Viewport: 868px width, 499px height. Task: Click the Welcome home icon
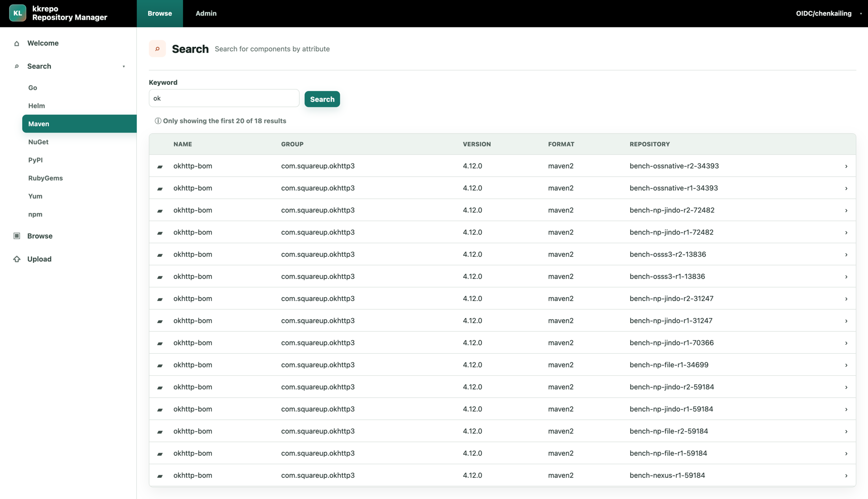(x=17, y=43)
